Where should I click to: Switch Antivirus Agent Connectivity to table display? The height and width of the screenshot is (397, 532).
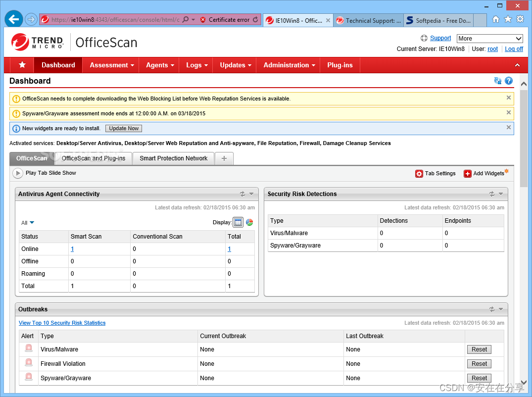[238, 222]
